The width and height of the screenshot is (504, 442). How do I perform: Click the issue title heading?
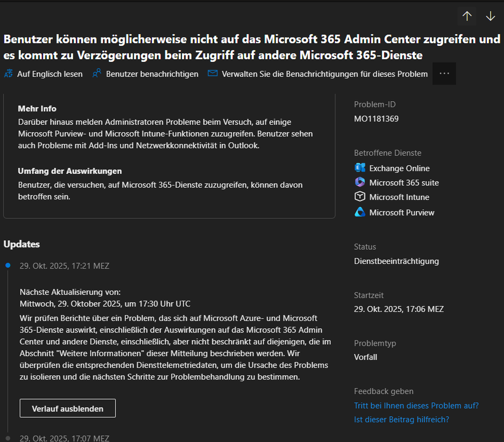tap(251, 47)
